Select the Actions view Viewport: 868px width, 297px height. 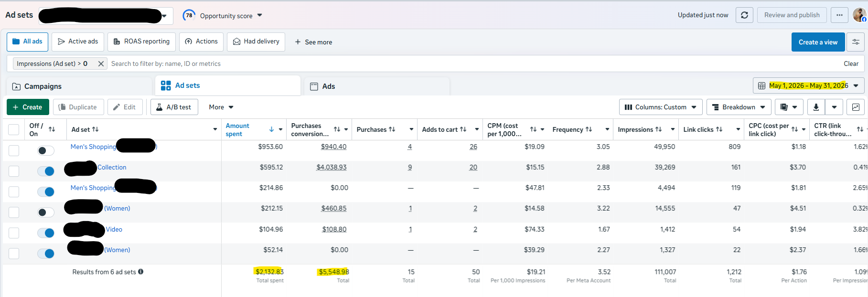pyautogui.click(x=202, y=42)
